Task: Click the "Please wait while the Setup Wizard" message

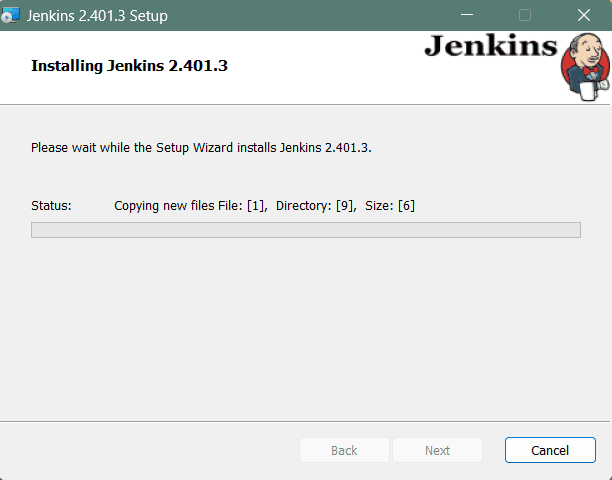Action: coord(201,147)
